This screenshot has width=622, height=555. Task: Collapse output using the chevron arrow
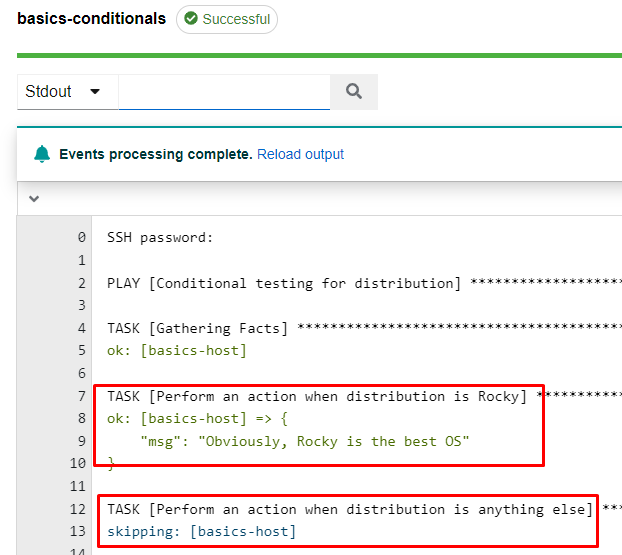pos(34,198)
